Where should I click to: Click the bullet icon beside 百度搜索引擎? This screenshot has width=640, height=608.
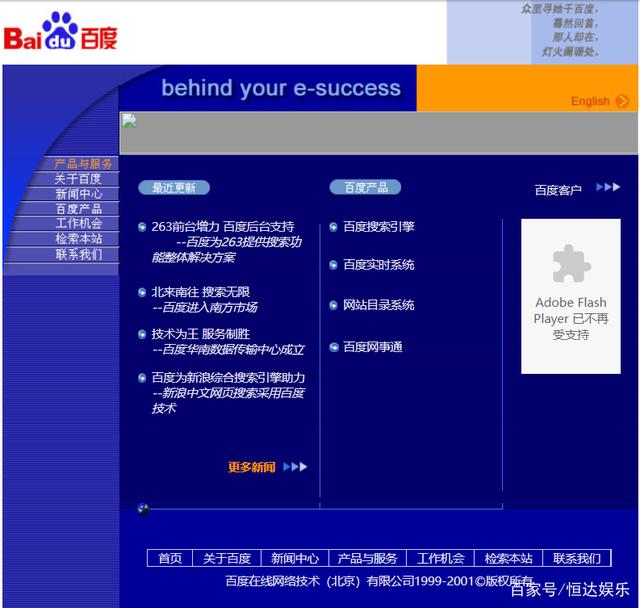coord(333,227)
